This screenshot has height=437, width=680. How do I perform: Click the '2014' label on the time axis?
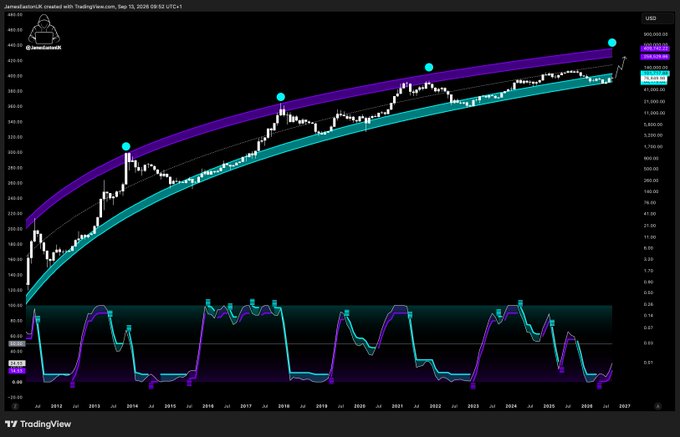click(132, 406)
